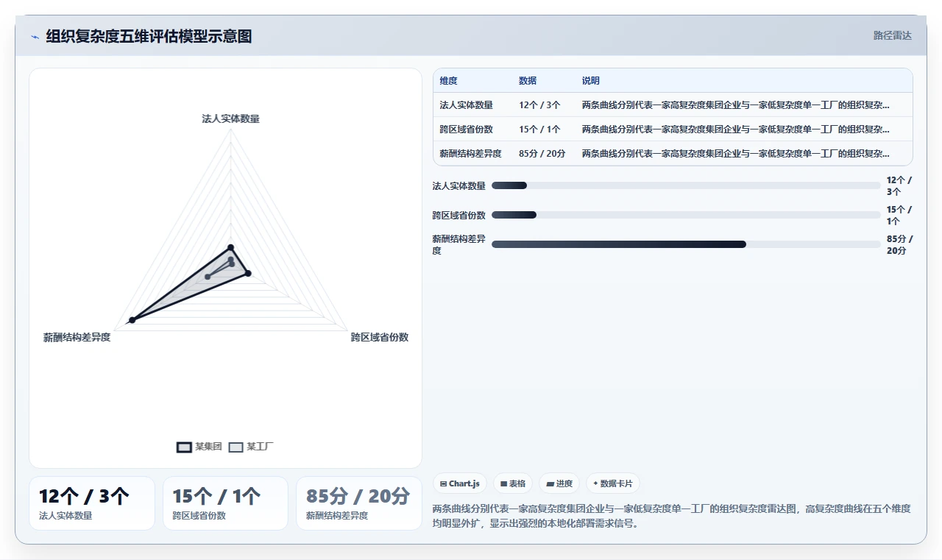This screenshot has height=560, width=942.
Task: Click 某集团 data point on 跨区域省份数 axis
Action: (x=248, y=274)
